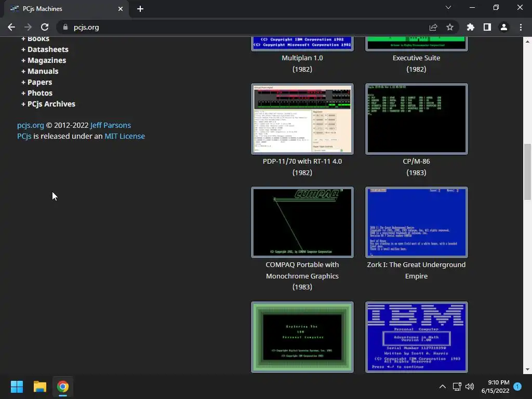The image size is (532, 399).
Task: Open Executive Suite machine thumbnail
Action: (x=416, y=44)
